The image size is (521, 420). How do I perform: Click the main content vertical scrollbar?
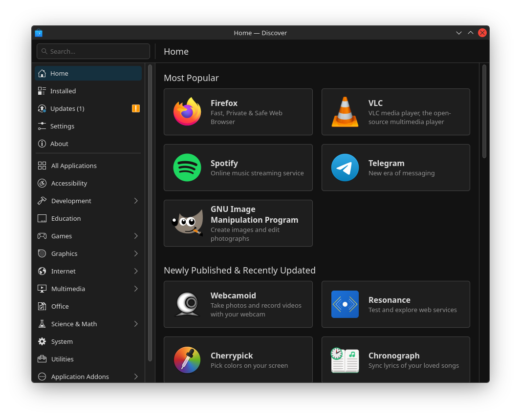coord(484,111)
